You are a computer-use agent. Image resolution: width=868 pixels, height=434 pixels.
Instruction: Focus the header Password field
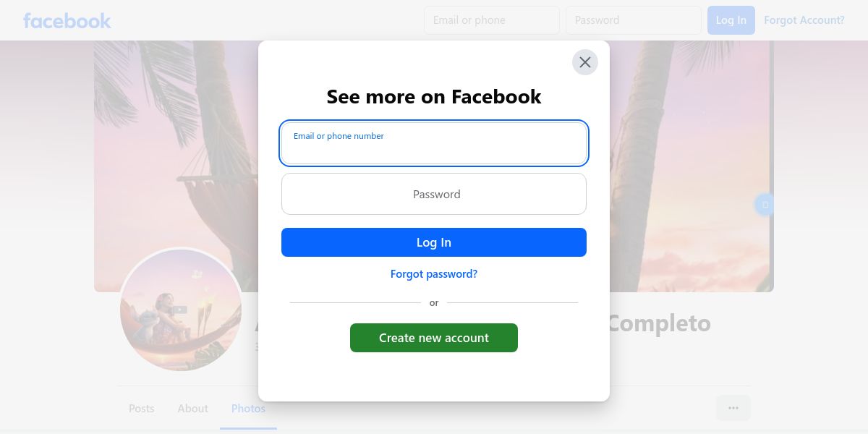click(x=634, y=20)
